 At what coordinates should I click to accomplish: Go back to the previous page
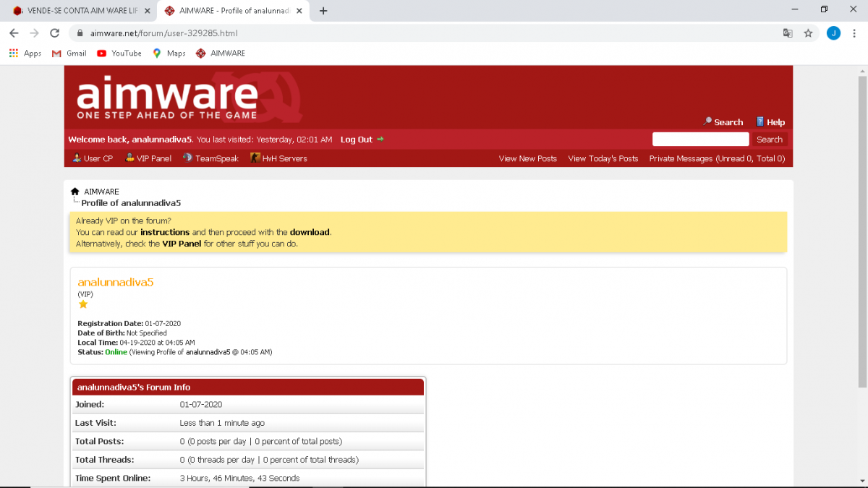[x=14, y=33]
